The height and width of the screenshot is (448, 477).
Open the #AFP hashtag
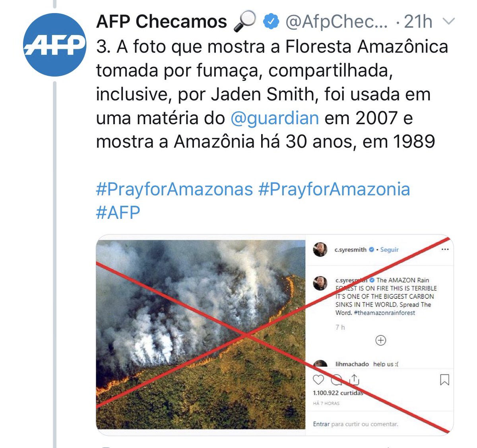[x=118, y=212]
